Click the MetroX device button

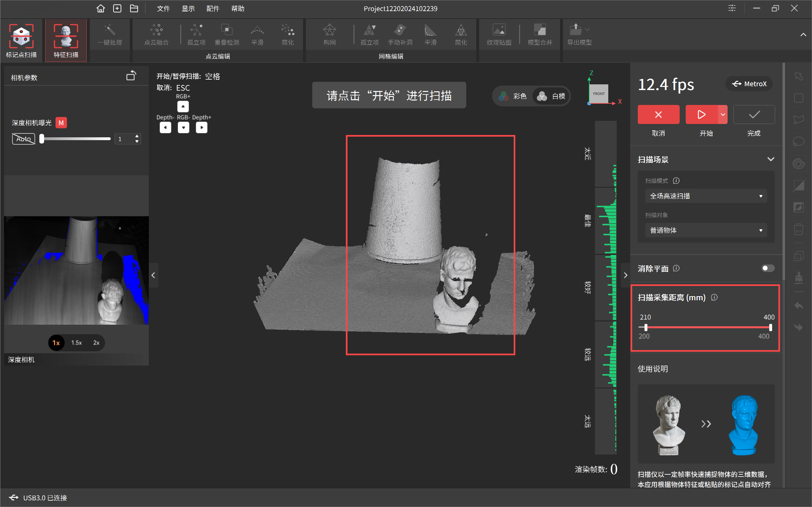pyautogui.click(x=749, y=84)
